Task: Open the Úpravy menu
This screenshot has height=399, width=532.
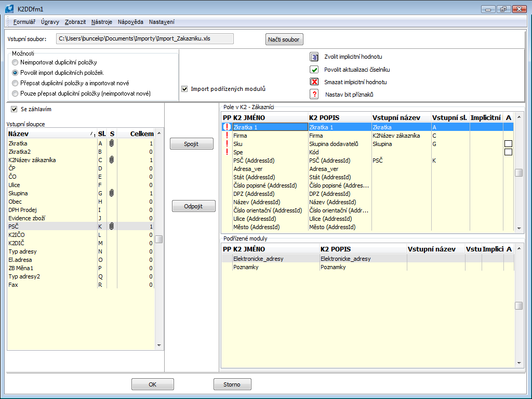Action: [x=50, y=22]
